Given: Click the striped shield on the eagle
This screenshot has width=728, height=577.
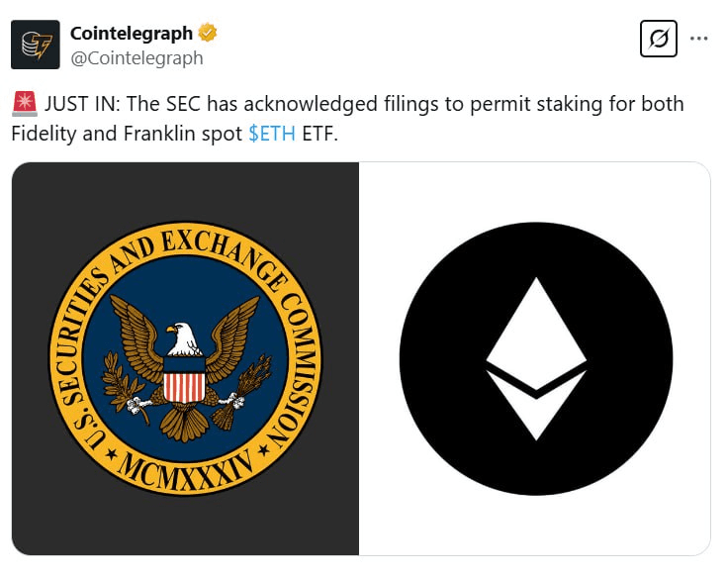Looking at the screenshot, I should click(x=184, y=379).
